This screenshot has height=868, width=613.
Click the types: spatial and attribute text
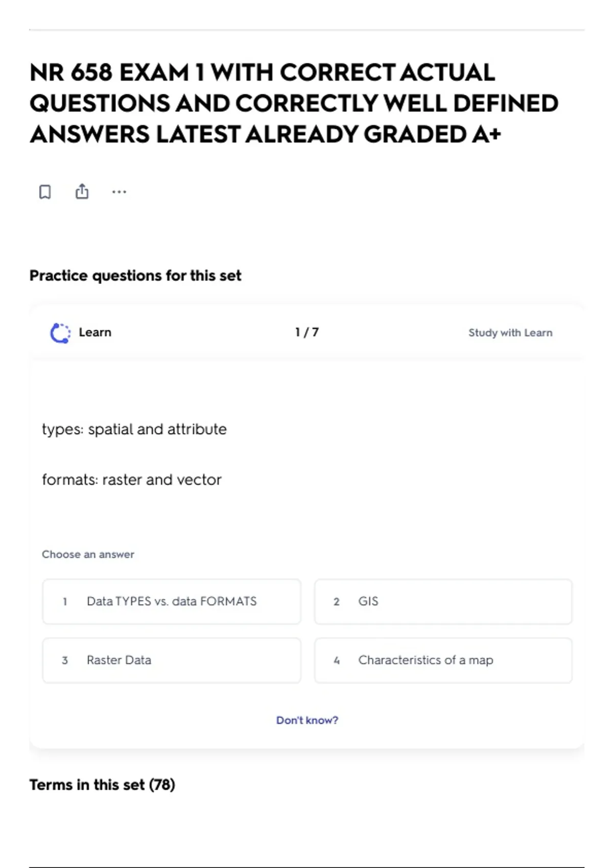point(134,429)
